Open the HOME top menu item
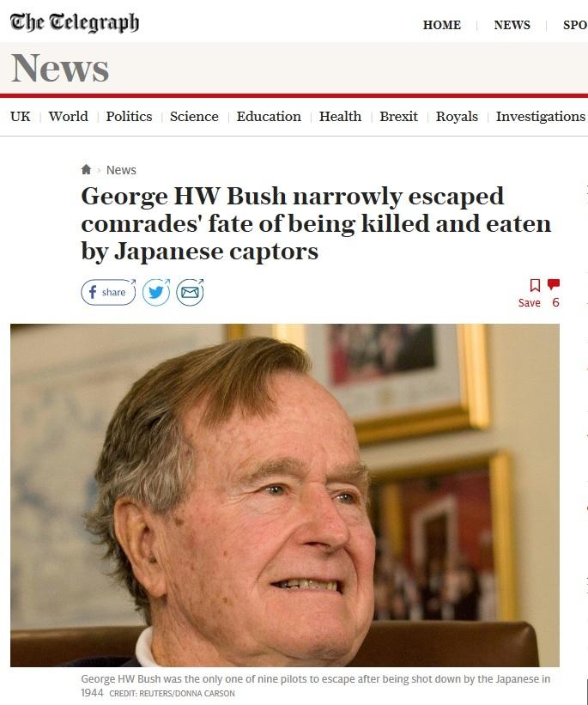Image resolution: width=588 pixels, height=705 pixels. point(441,25)
